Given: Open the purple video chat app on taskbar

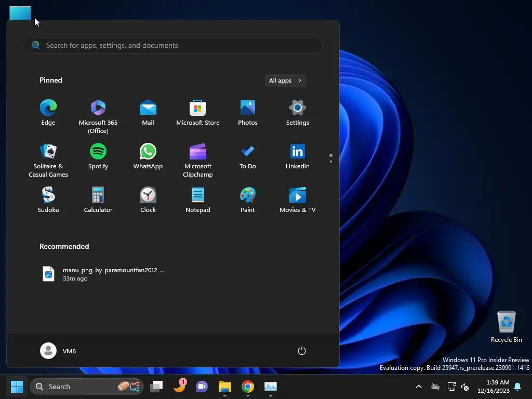Looking at the screenshot, I should (x=202, y=387).
